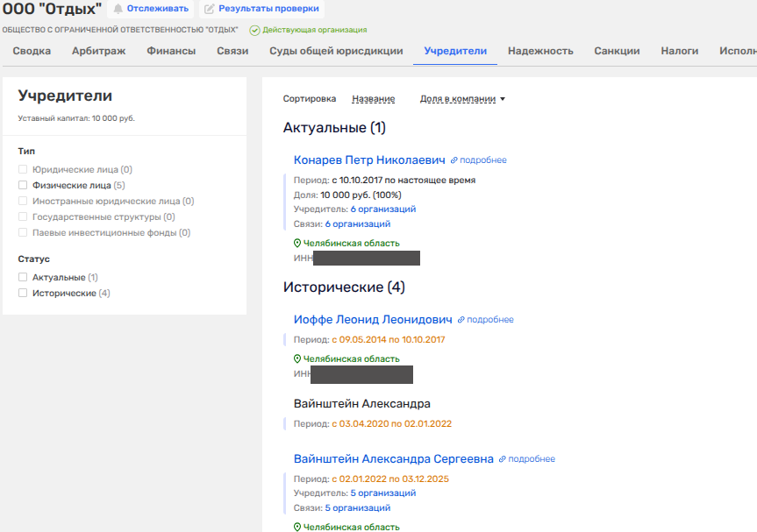The width and height of the screenshot is (757, 532).
Task: Sort founders by Название
Action: tap(373, 99)
